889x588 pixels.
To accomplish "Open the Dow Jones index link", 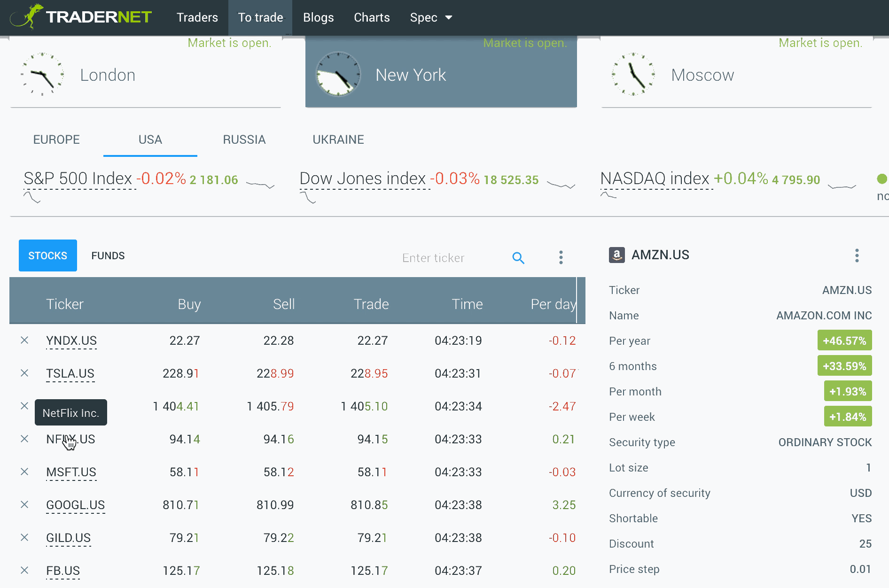I will tap(363, 178).
